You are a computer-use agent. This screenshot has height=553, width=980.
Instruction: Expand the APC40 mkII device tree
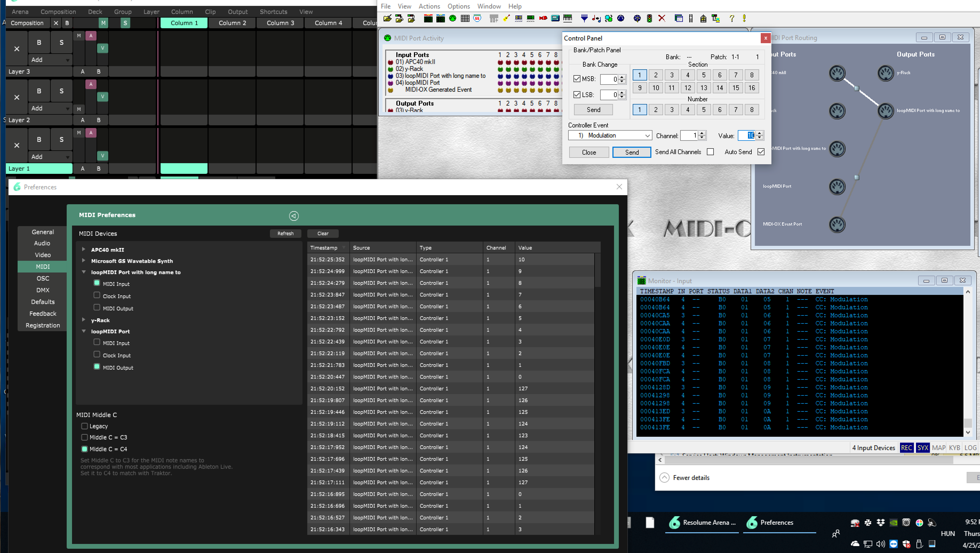pyautogui.click(x=84, y=250)
